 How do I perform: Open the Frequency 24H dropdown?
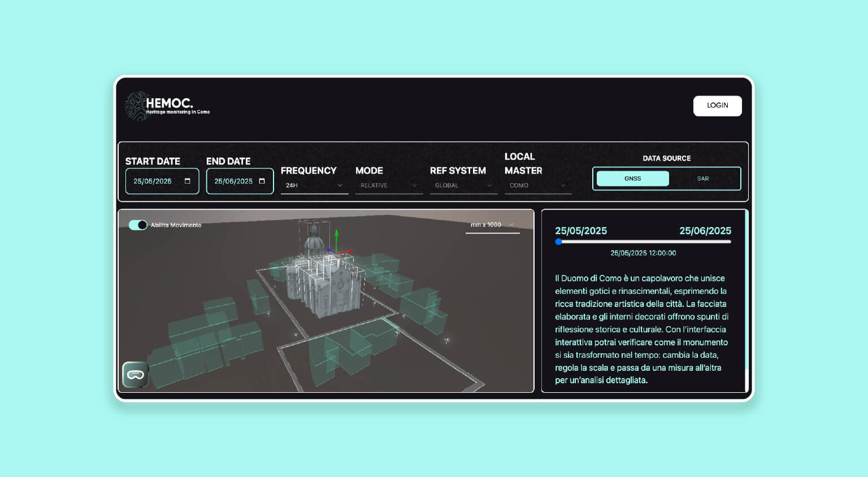tap(314, 185)
